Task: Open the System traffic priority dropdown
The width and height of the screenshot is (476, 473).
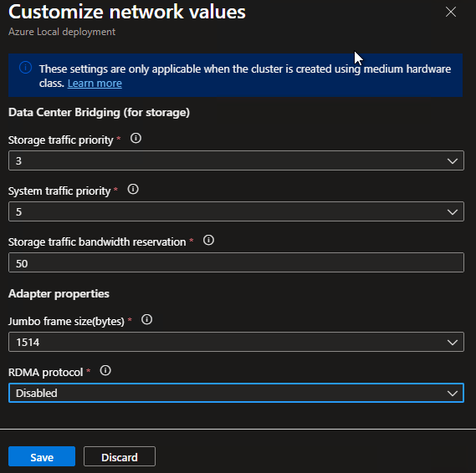Action: point(236,211)
